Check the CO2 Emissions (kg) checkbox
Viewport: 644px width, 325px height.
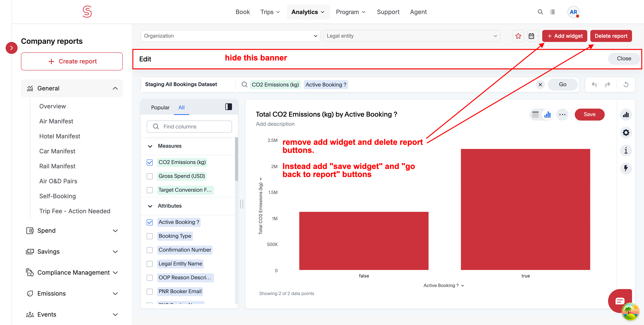point(150,162)
